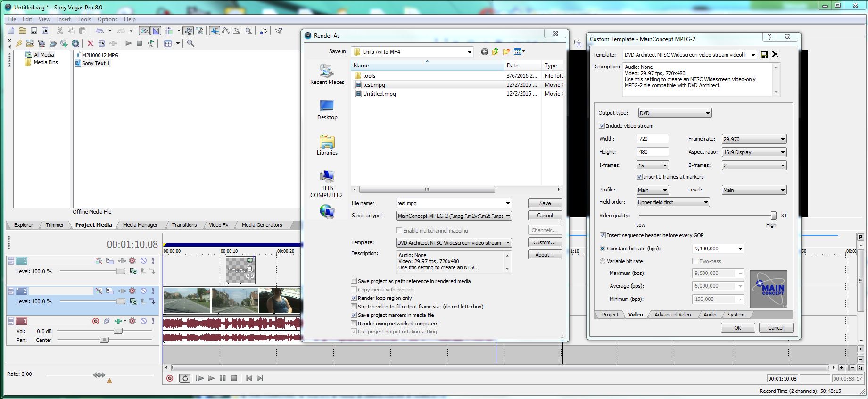Click the Open project folder icon
The image size is (868, 399).
(x=23, y=31)
